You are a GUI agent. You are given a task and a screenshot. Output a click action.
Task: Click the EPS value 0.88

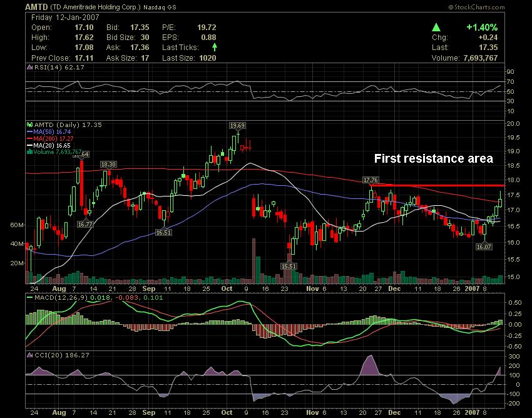coord(208,38)
